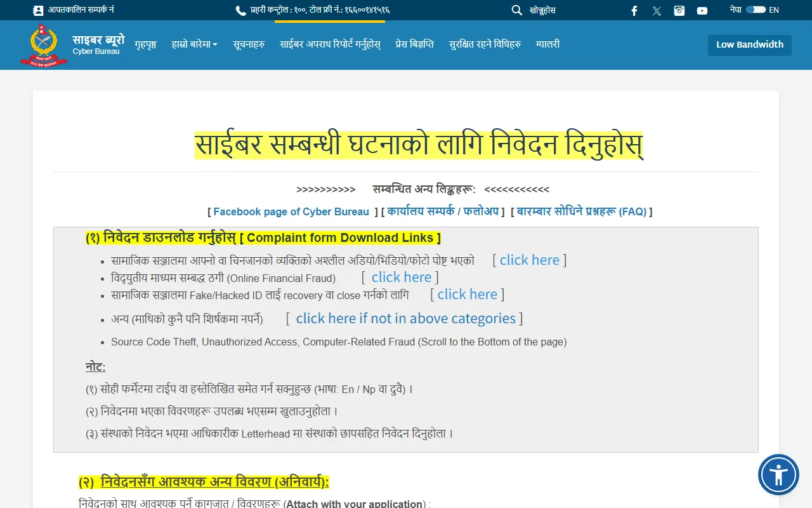The height and width of the screenshot is (508, 812).
Task: Click the प्रहरी कन्ट्रोल toll free number text
Action: pyautogui.click(x=320, y=10)
